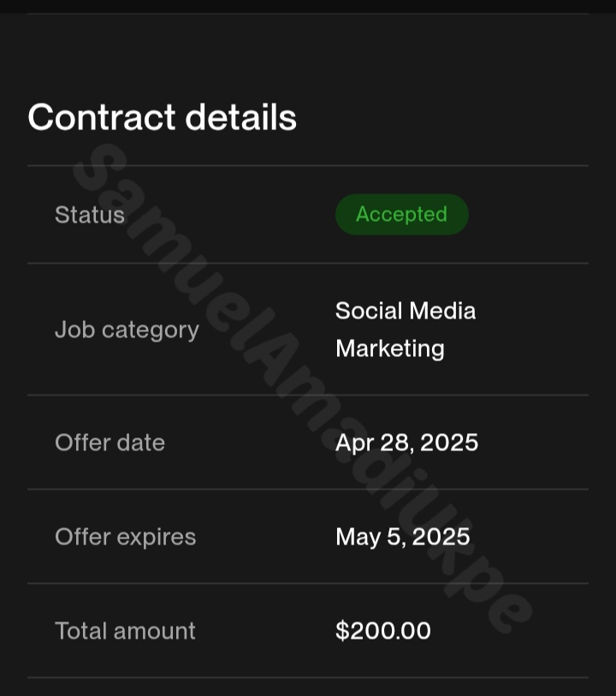Select the Apr 28, 2025 date value
This screenshot has width=616, height=696.
pyautogui.click(x=406, y=443)
